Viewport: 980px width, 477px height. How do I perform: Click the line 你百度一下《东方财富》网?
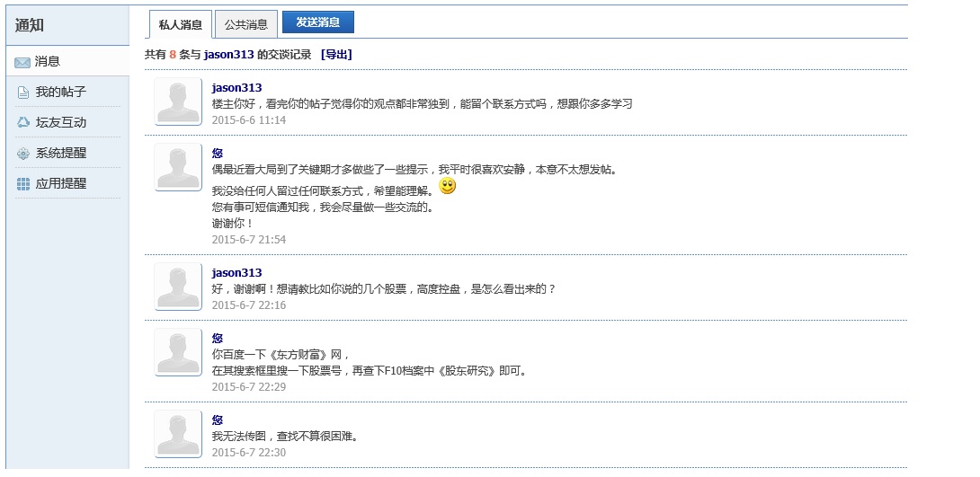click(281, 355)
